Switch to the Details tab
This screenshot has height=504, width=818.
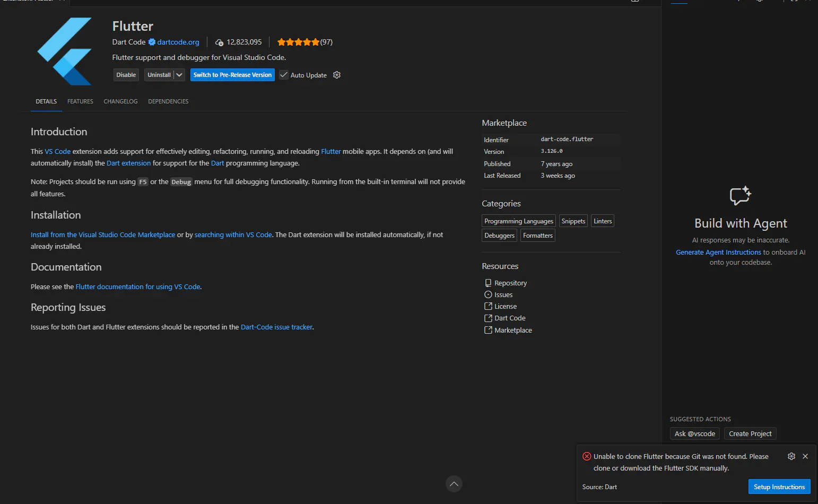(46, 101)
